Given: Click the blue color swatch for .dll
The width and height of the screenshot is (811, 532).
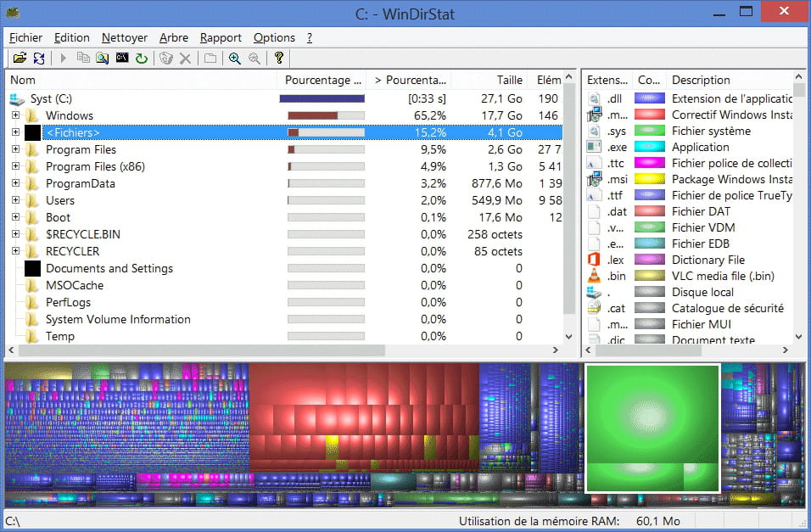Looking at the screenshot, I should [x=650, y=98].
